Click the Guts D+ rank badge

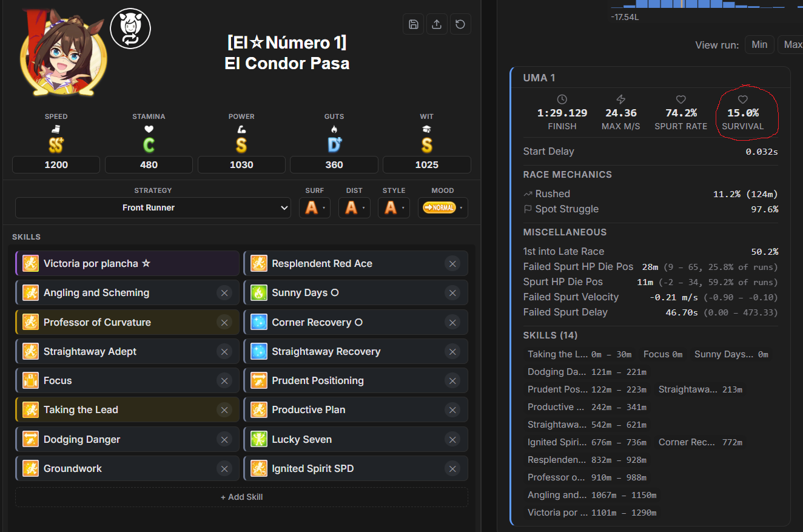tap(334, 145)
